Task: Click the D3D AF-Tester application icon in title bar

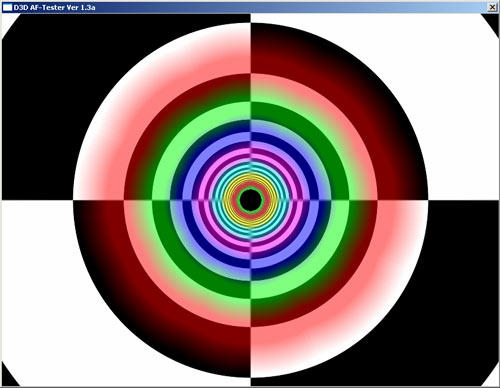Action: click(7, 7)
